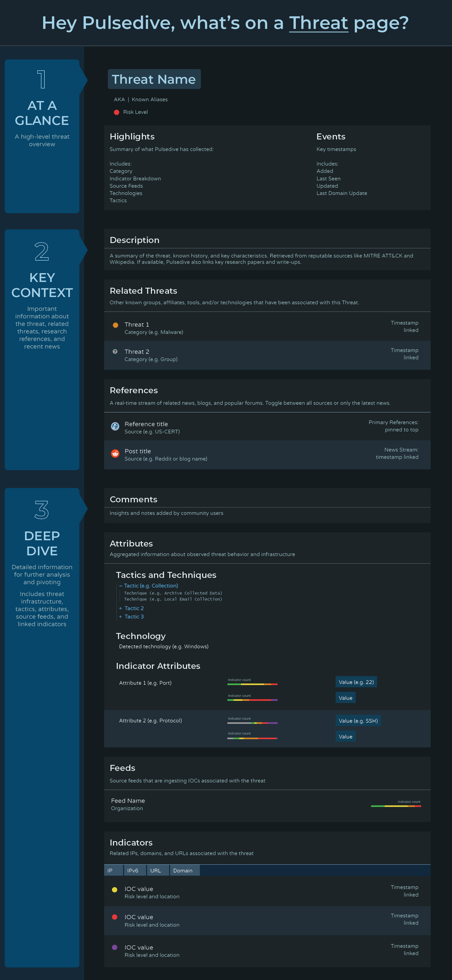Click News Stream: timestamp linked text
This screenshot has width=452, height=980.
397,454
